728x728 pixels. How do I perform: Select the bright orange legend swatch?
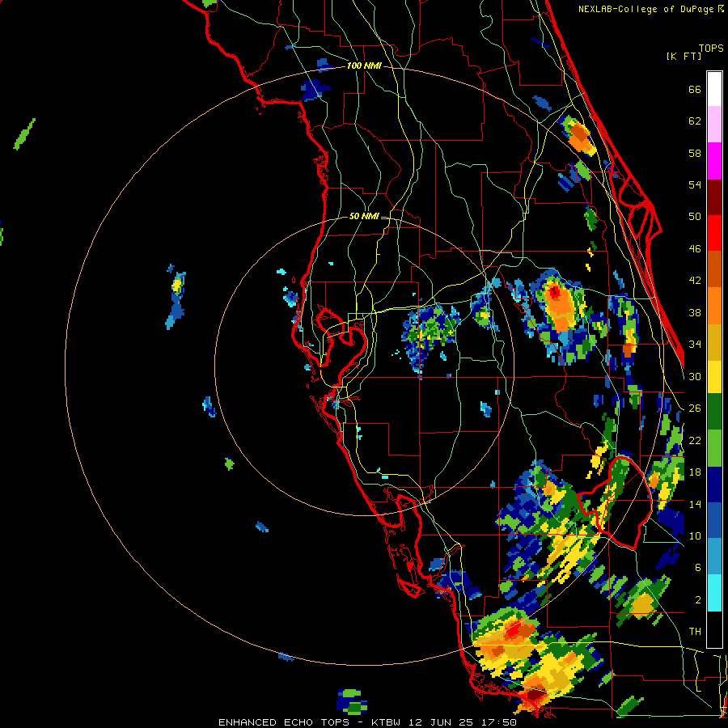(x=714, y=306)
